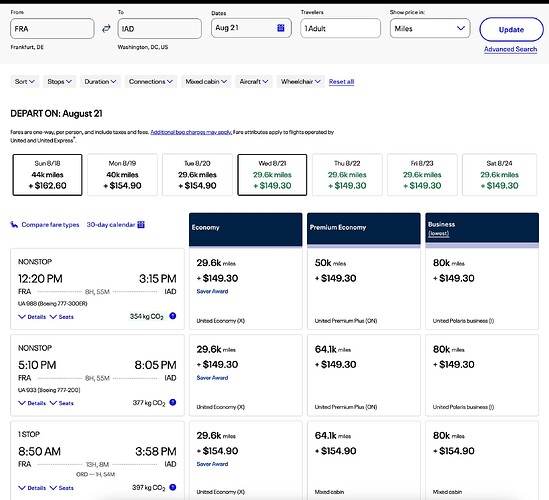Expand Details for 12:20 PM flight

32,317
